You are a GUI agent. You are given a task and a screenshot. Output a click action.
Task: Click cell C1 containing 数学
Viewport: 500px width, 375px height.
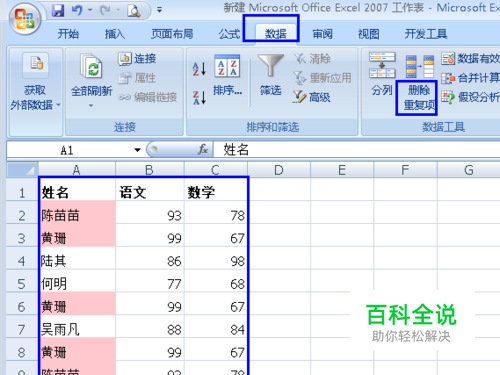click(216, 189)
